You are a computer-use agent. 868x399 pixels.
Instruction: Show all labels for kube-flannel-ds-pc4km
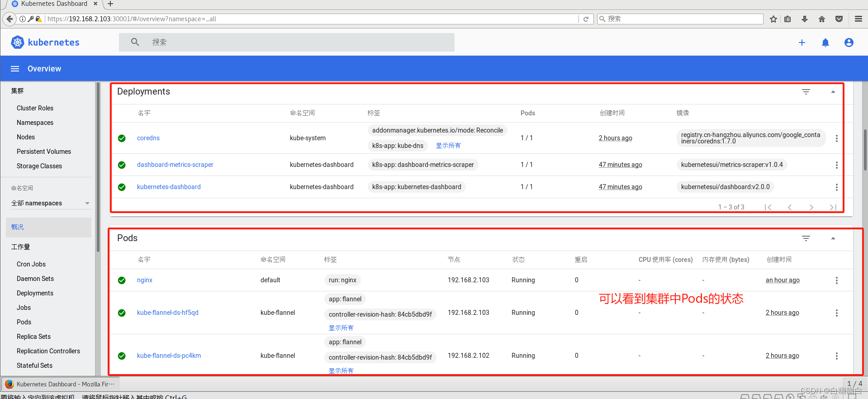(341, 370)
